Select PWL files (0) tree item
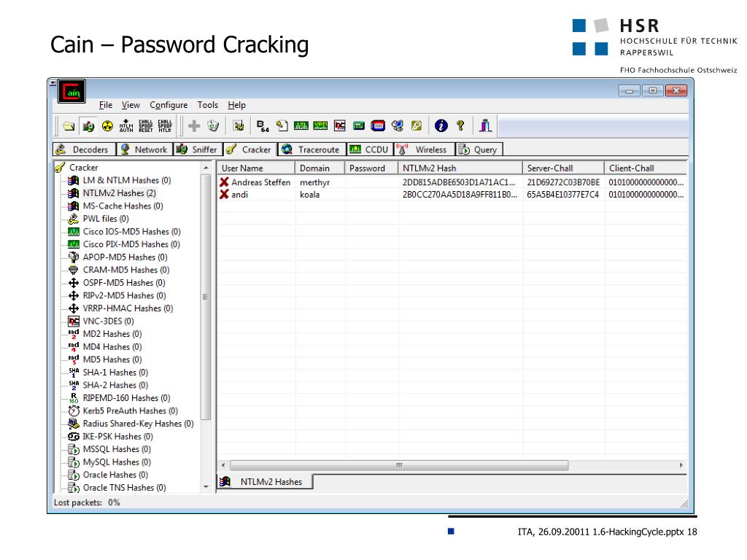This screenshot has height=560, width=747. tap(105, 219)
